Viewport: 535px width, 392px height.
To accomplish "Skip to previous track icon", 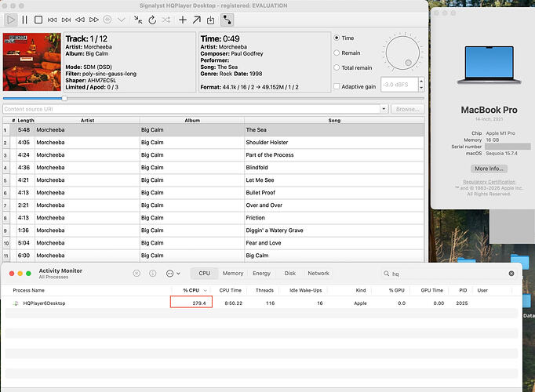I will coord(53,20).
